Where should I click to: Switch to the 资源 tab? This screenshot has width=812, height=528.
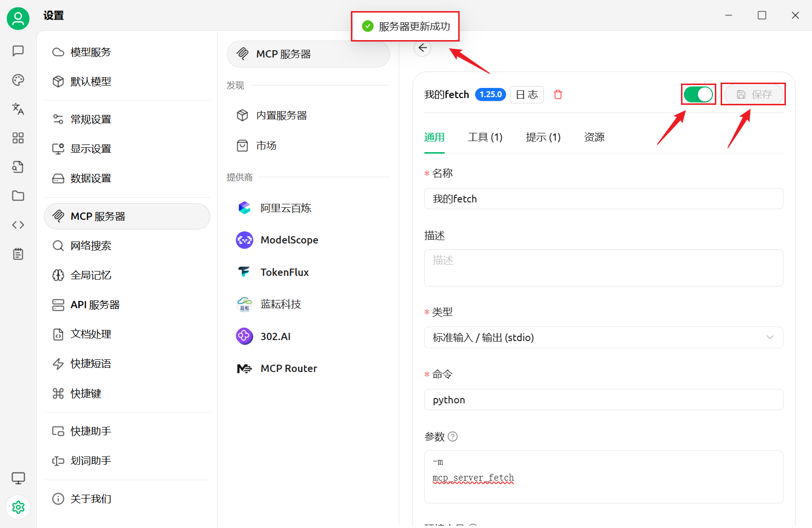coord(594,137)
